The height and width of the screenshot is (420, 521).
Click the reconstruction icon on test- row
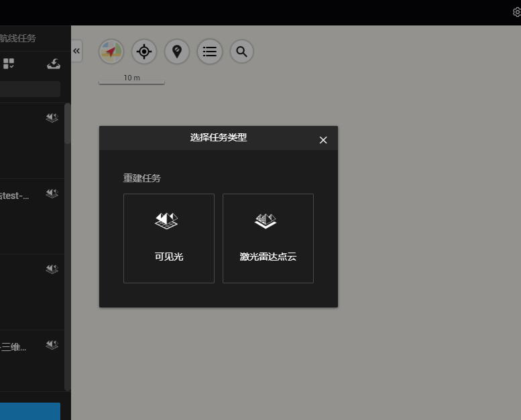pos(52,194)
